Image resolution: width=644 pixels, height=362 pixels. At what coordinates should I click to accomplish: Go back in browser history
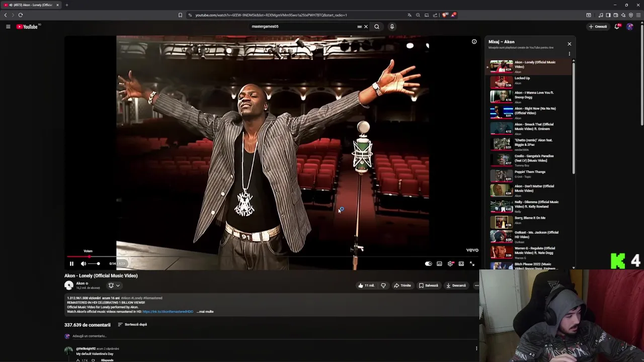6,15
